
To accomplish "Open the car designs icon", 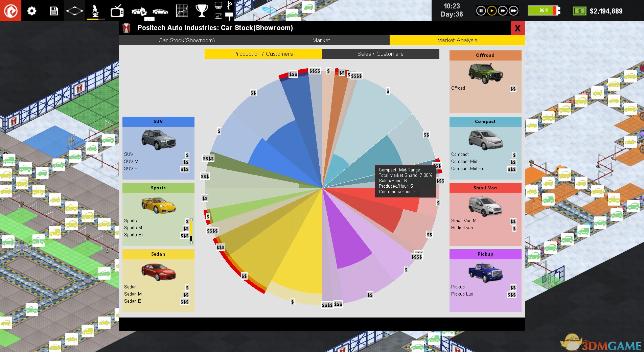I will 160,11.
